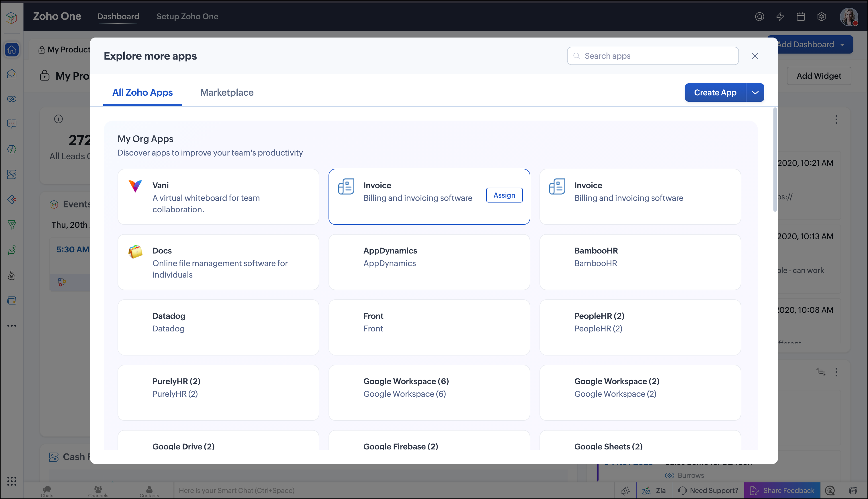Screen dimensions: 868x499
Task: Click the sort icon on the dashboard widget
Action: point(821,372)
